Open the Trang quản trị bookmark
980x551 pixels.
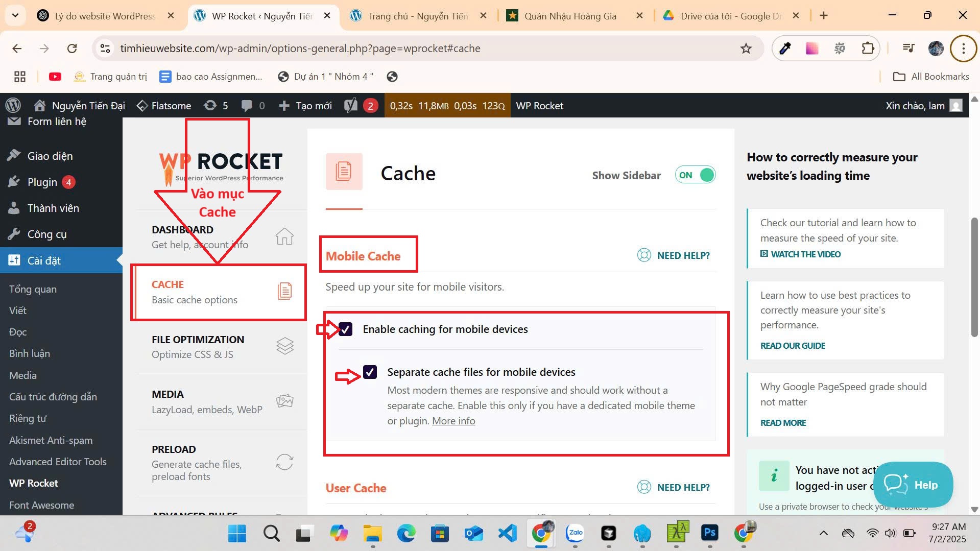tap(110, 77)
